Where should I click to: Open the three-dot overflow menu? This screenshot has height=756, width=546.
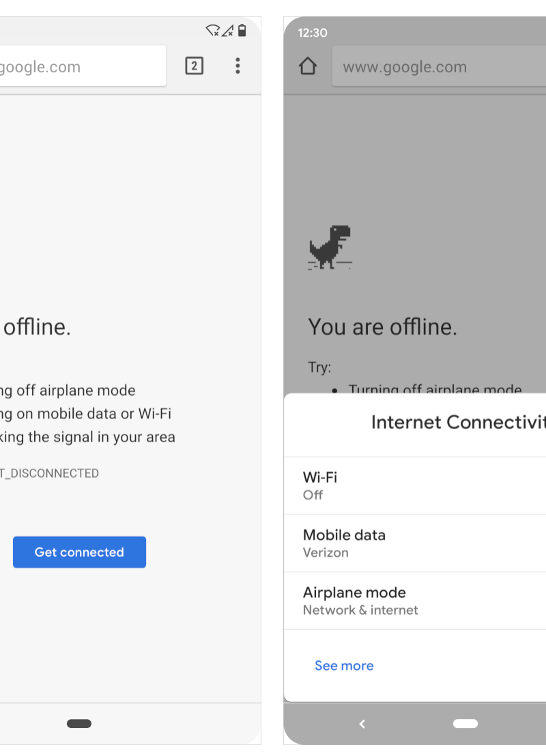[x=238, y=66]
